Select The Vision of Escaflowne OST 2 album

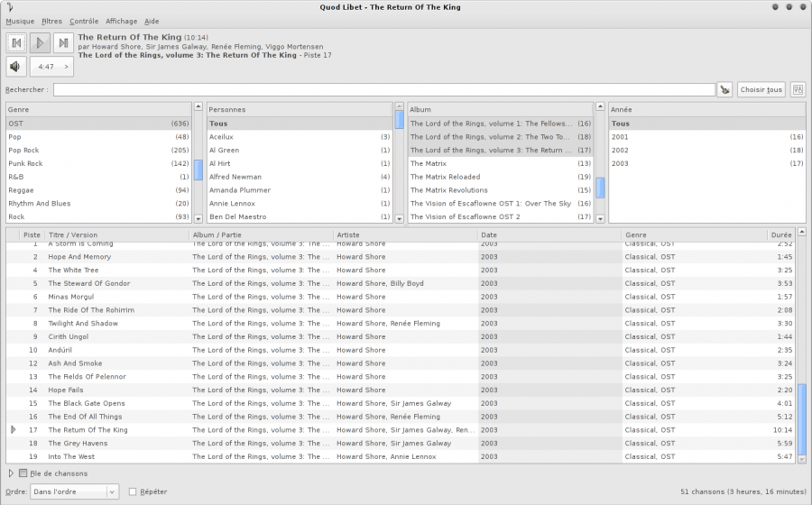coord(500,216)
